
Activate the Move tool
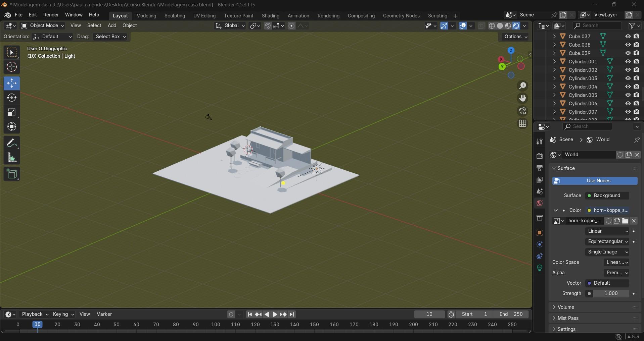(x=12, y=83)
